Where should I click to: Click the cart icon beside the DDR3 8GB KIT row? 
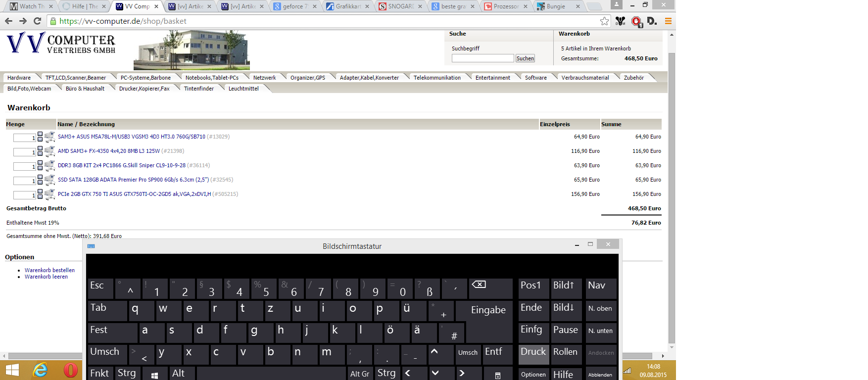(49, 166)
